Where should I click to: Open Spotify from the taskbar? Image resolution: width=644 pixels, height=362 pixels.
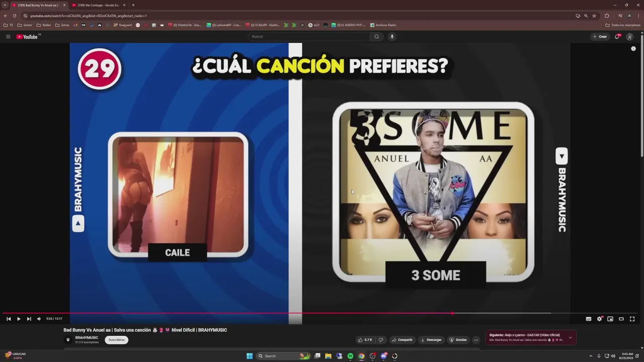coord(350,356)
